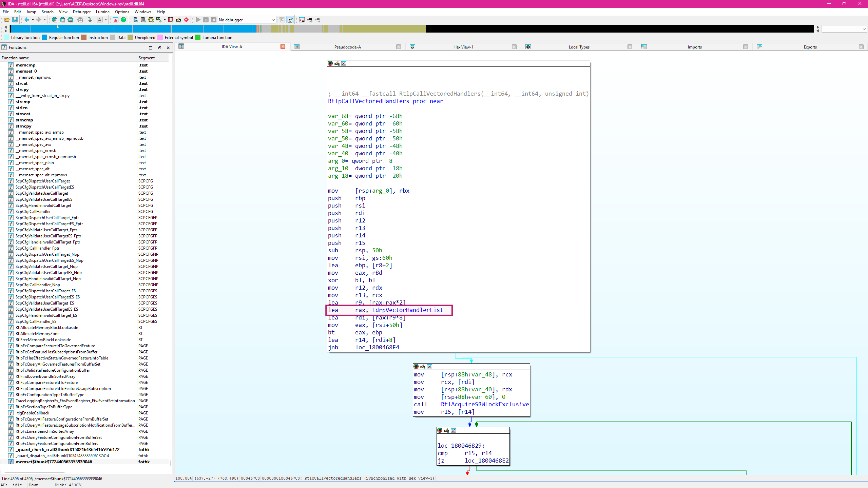Click the group icon in RtlpCallVectoredHandlers node header
This screenshot has width=868, height=488.
click(344, 63)
